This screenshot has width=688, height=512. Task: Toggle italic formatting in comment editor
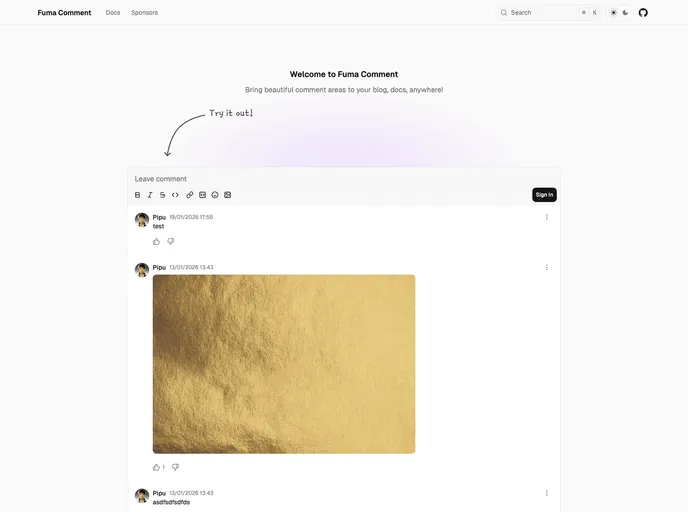coord(150,195)
